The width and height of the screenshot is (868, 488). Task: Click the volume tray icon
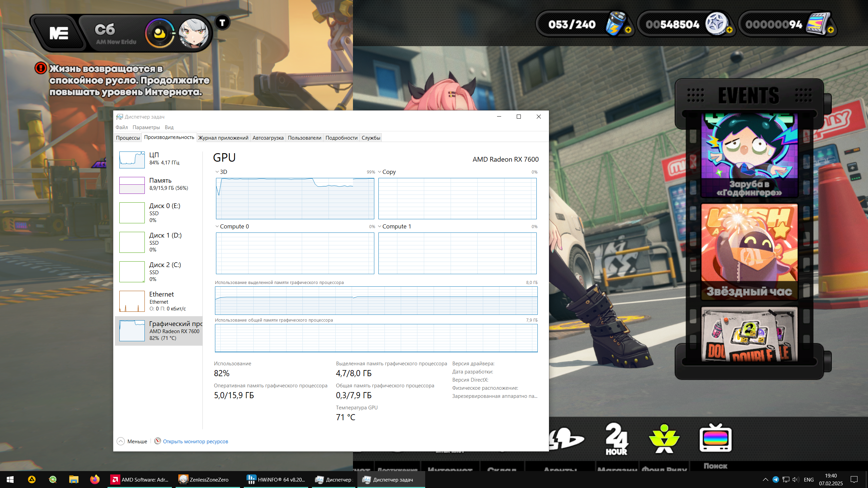click(795, 480)
